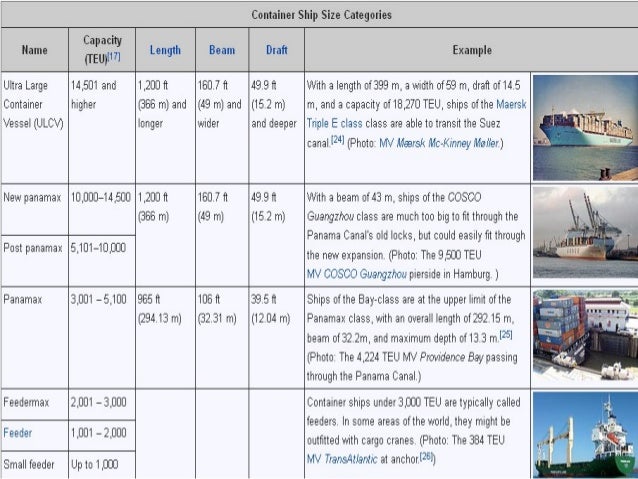Viewport: 638px width, 479px height.
Task: Click the 'Container Ship Size Categories' title
Action: tap(321, 15)
